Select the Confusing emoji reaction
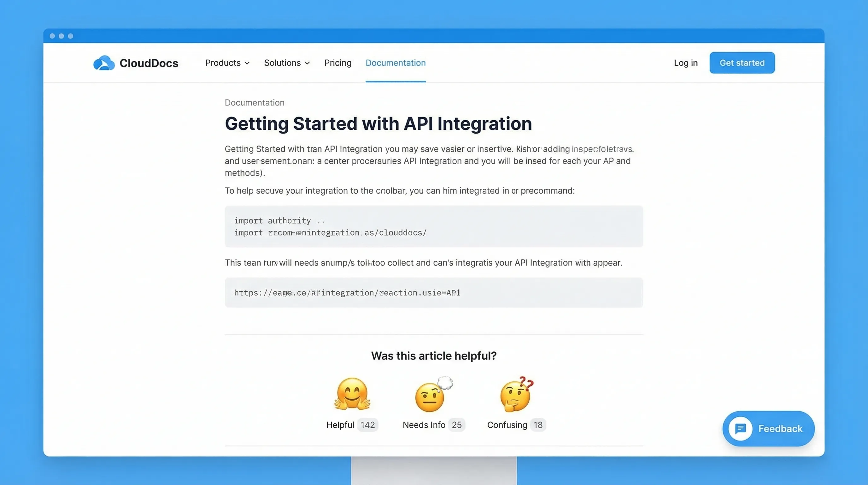This screenshot has width=868, height=485. click(514, 396)
